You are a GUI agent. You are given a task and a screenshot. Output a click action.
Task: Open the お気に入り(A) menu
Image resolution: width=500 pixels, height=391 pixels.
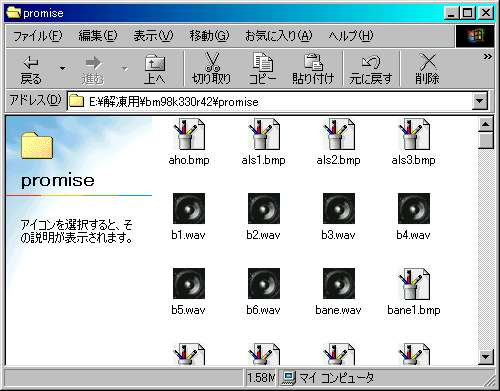tap(279, 35)
